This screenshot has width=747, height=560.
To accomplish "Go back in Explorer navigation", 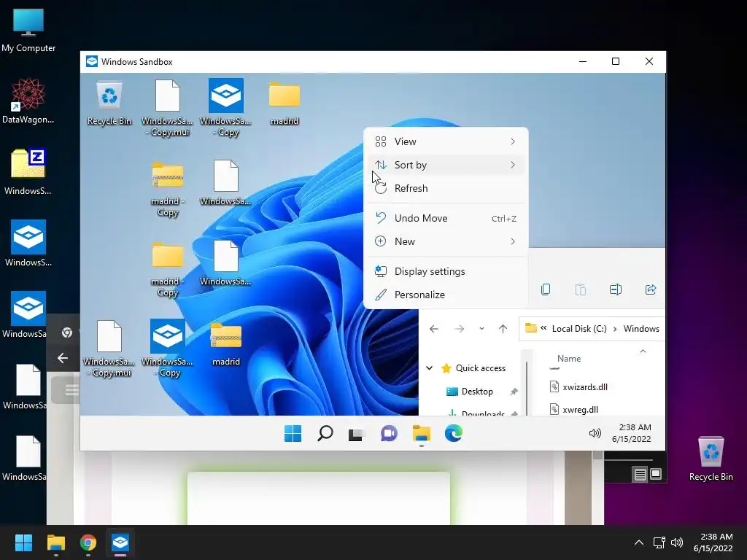I will [433, 329].
